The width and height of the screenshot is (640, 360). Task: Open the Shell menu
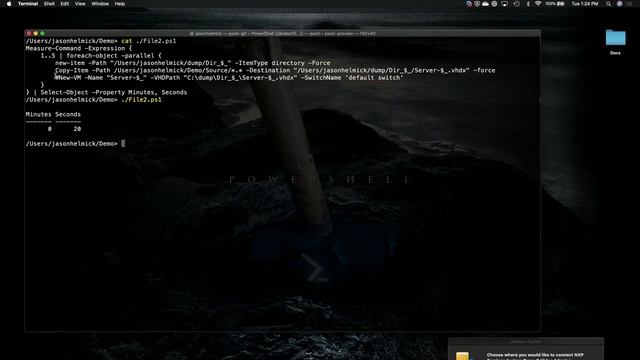pos(49,4)
